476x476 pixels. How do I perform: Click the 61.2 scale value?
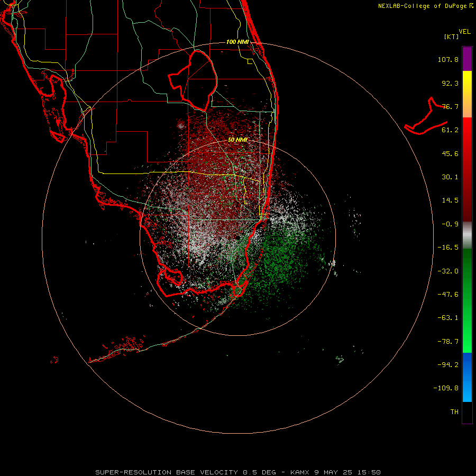coord(450,130)
